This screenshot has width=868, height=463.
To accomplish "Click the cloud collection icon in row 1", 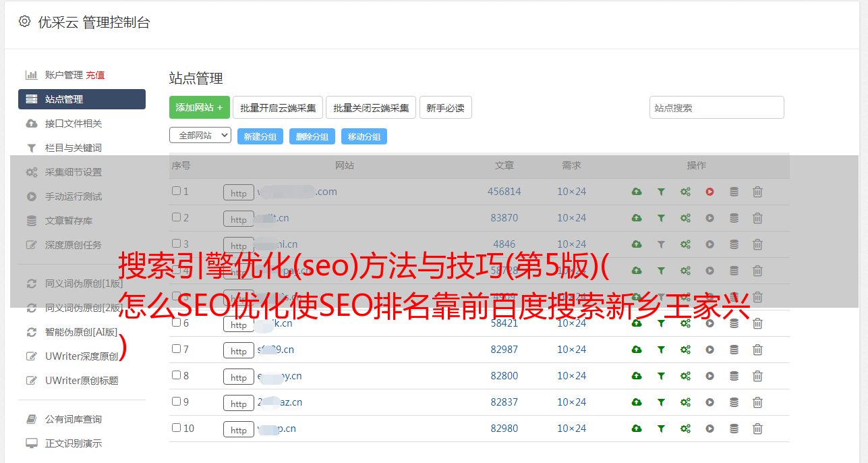I will (637, 192).
